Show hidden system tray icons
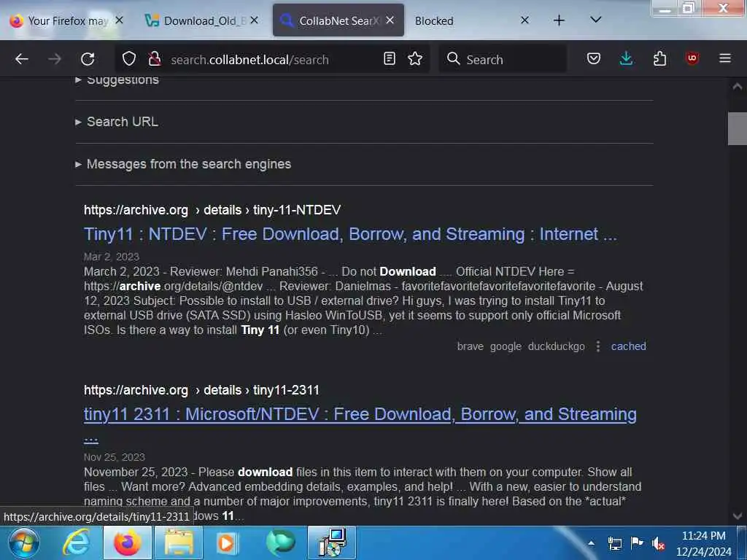Viewport: 747px width, 560px height. (x=591, y=542)
